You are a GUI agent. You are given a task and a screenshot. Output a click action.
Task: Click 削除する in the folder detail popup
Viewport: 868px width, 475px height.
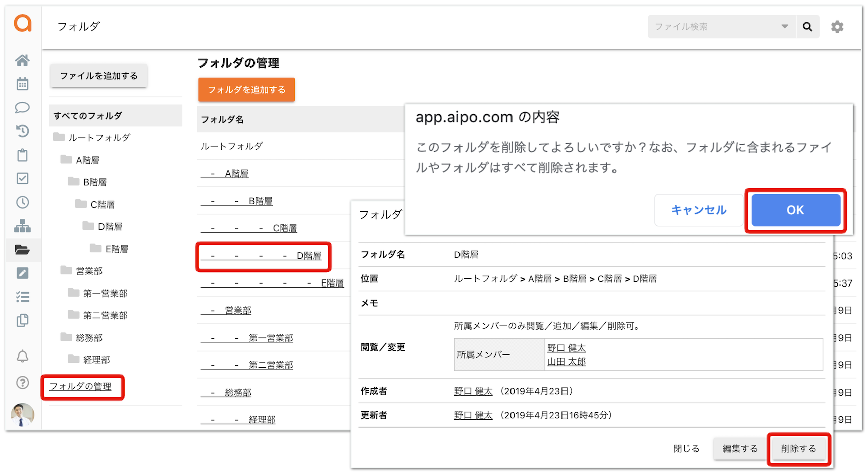coord(798,449)
